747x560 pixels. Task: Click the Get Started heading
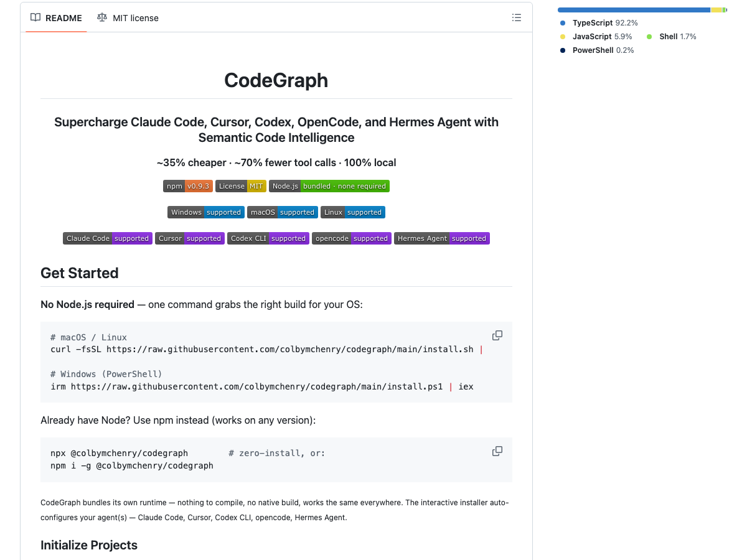point(80,273)
